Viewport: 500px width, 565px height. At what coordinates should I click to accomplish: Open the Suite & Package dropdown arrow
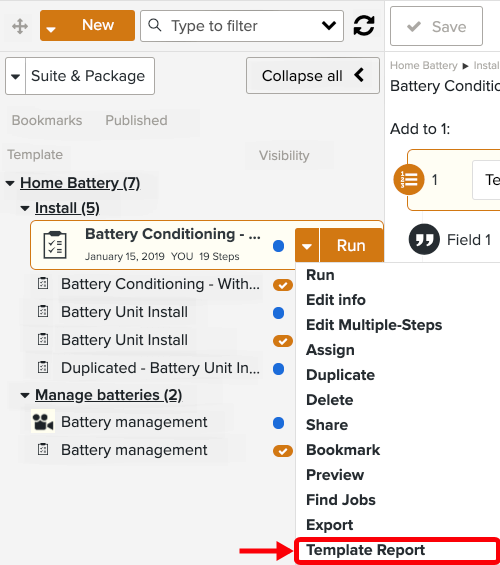click(x=15, y=76)
